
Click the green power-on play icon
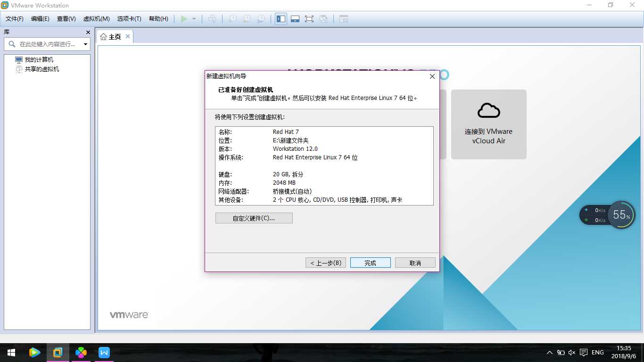click(x=184, y=19)
